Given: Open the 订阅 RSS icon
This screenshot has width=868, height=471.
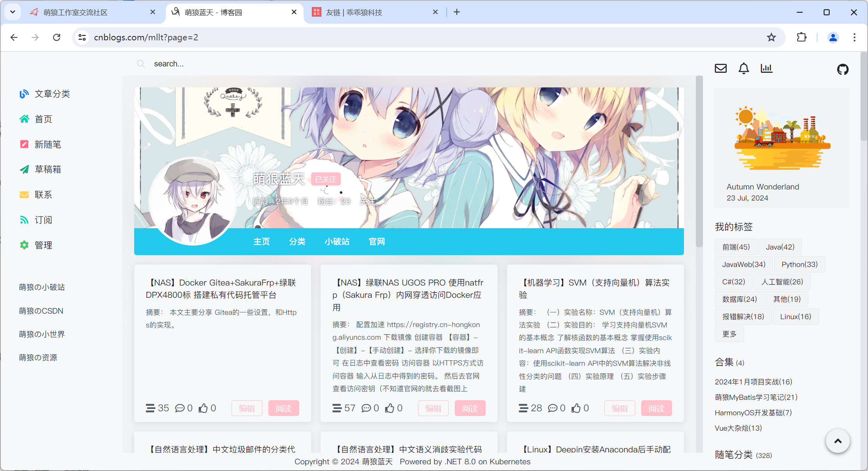Looking at the screenshot, I should click(x=25, y=219).
